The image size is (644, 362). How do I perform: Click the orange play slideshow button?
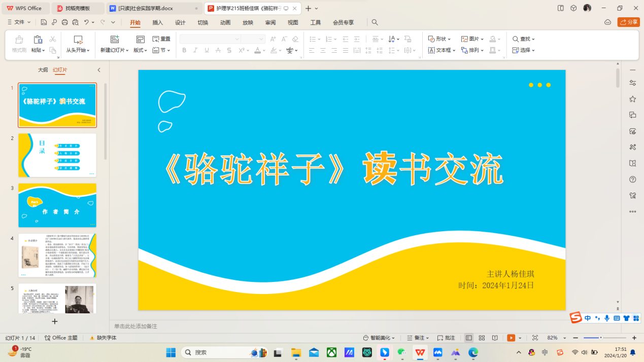pyautogui.click(x=511, y=338)
